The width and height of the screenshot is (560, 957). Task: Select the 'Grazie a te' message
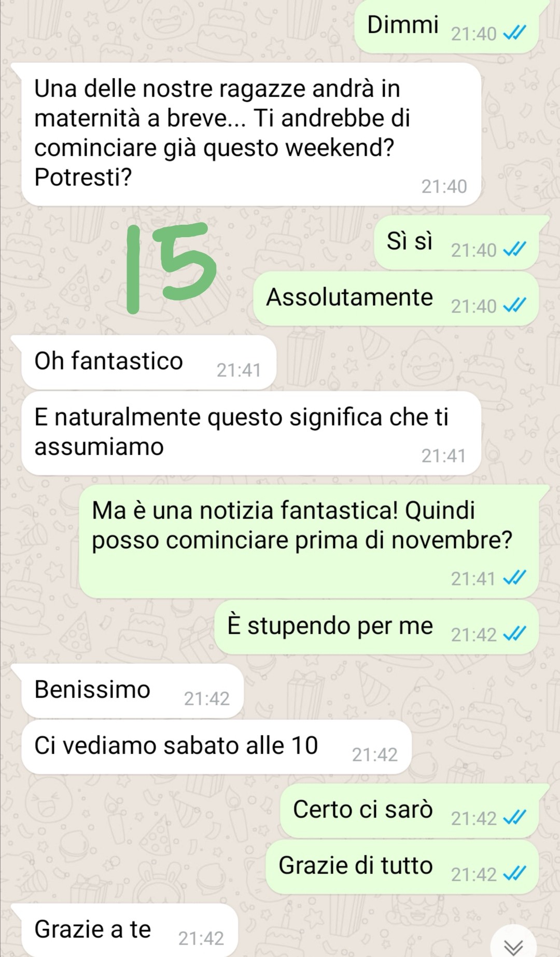click(x=130, y=931)
